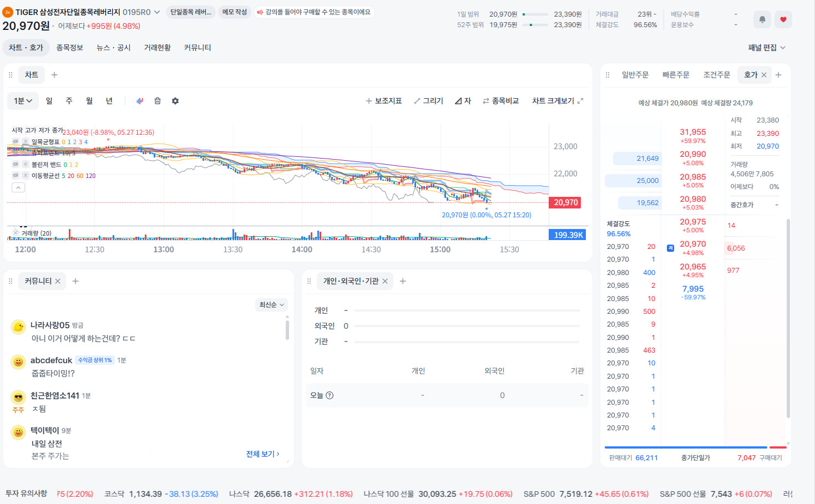Remove the 거래량 (20) indicator

click(16, 233)
